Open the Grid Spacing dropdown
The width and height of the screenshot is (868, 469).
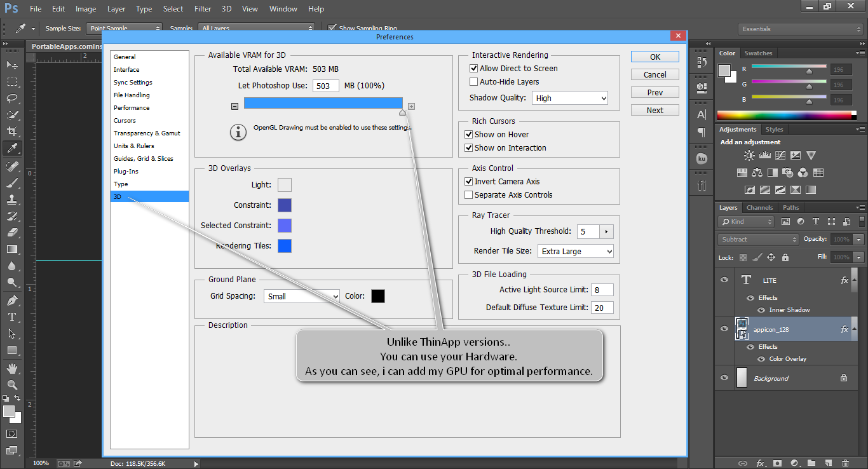[x=302, y=296]
